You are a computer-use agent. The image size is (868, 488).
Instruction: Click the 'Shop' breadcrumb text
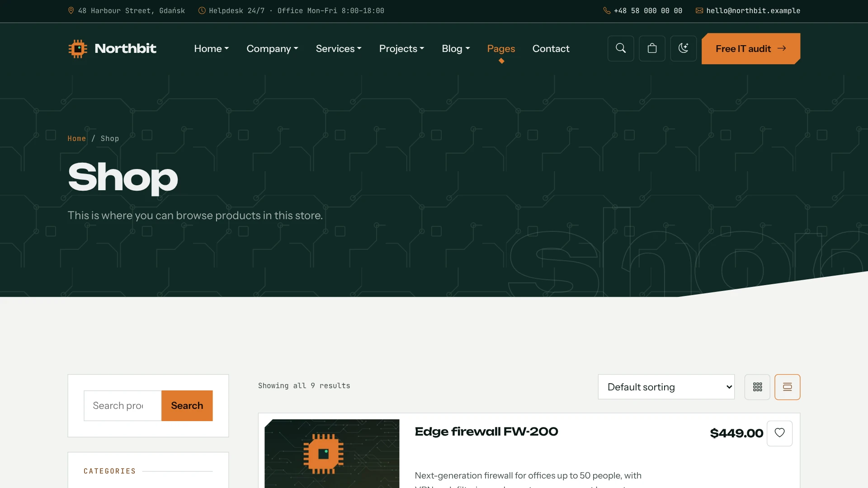(110, 138)
